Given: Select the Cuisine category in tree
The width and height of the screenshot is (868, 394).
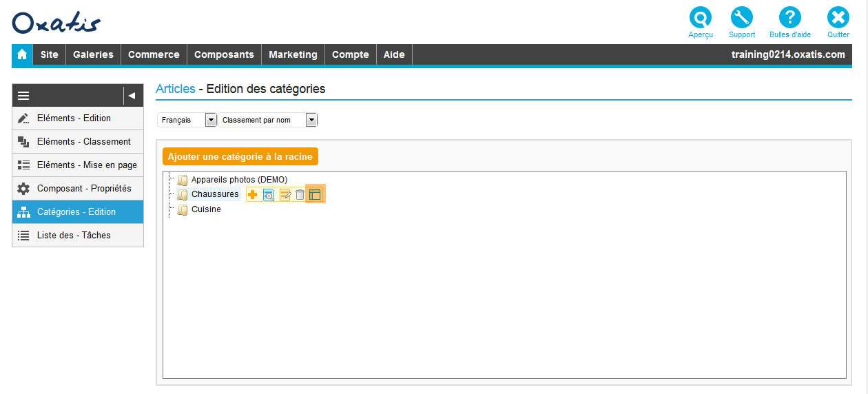Looking at the screenshot, I should pos(206,209).
